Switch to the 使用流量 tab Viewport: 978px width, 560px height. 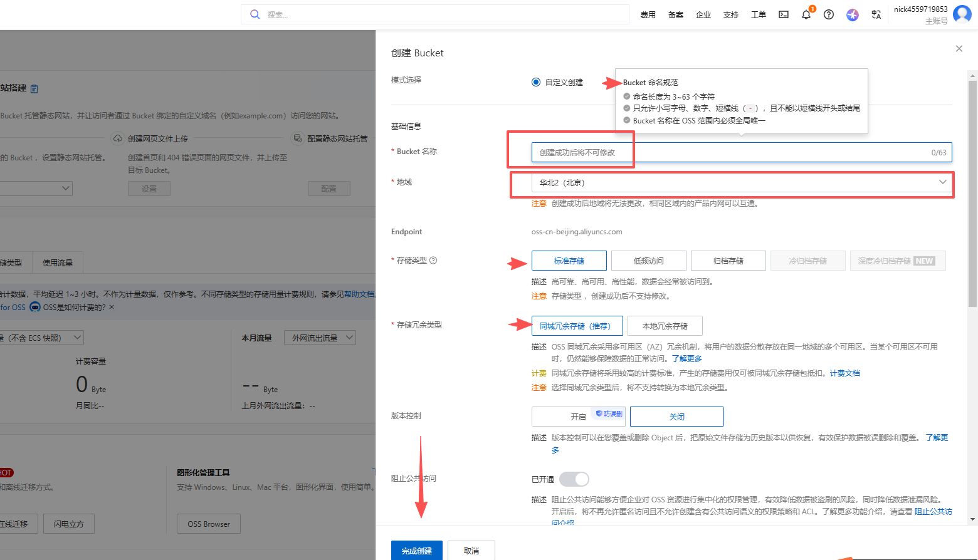58,262
